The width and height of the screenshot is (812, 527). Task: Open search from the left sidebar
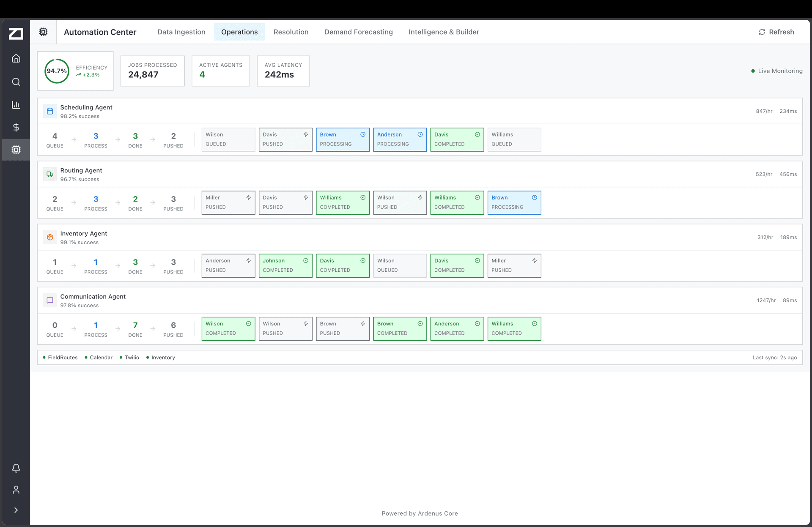(x=16, y=82)
